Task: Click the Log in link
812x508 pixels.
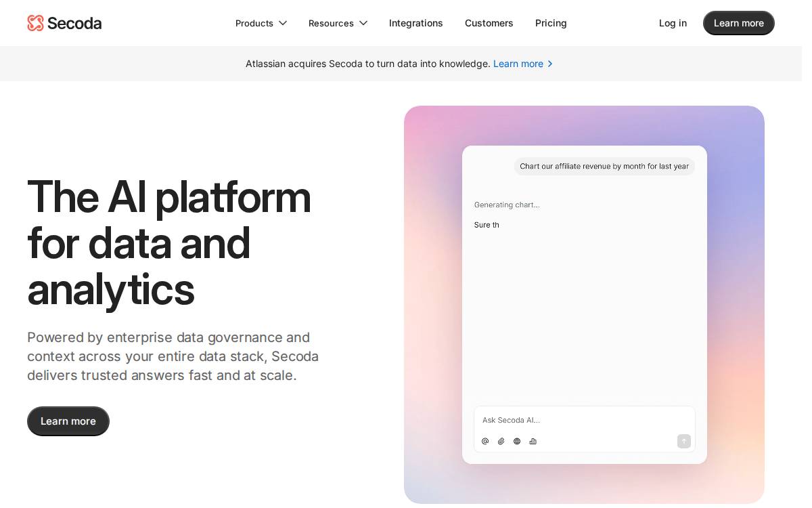Action: coord(673,23)
